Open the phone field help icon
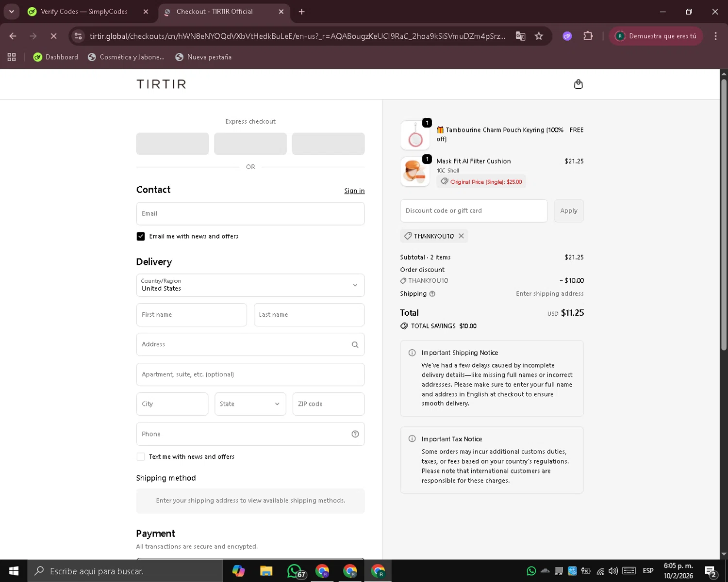The width and height of the screenshot is (728, 582). click(355, 434)
